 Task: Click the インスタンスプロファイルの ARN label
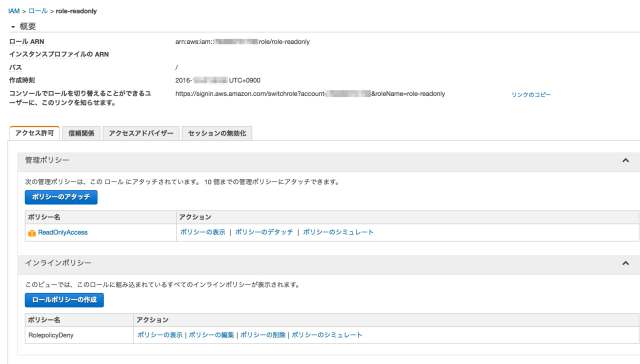coord(59,54)
